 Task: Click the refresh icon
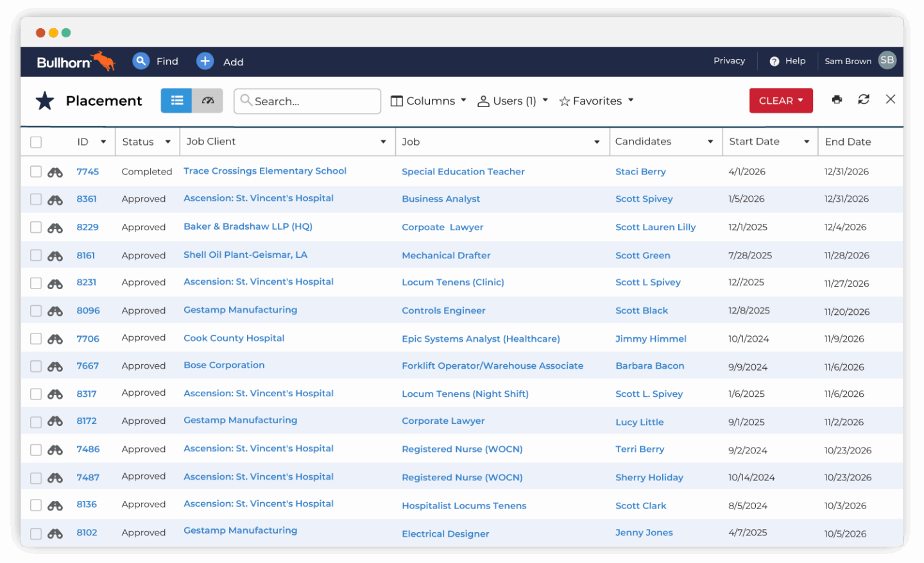coord(864,99)
